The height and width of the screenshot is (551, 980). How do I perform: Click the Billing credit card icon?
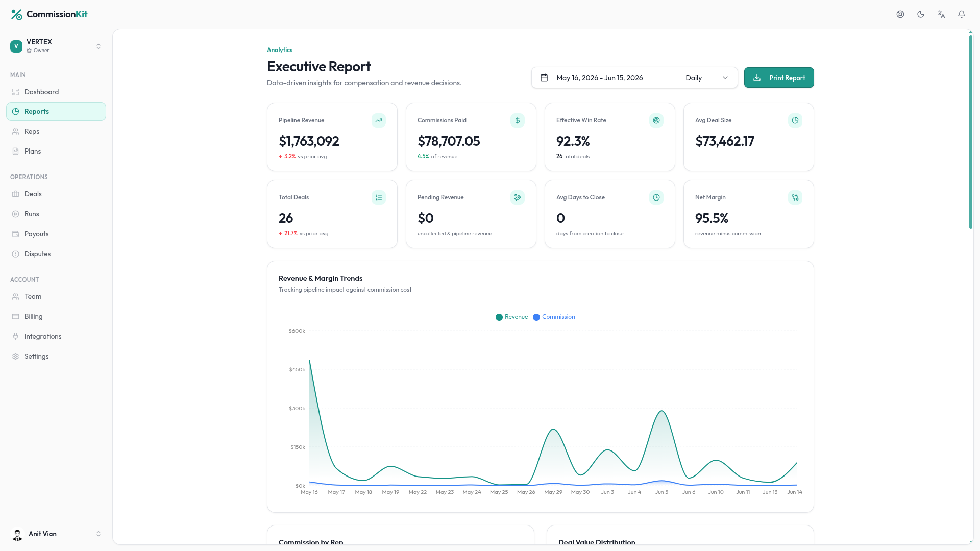pyautogui.click(x=16, y=316)
